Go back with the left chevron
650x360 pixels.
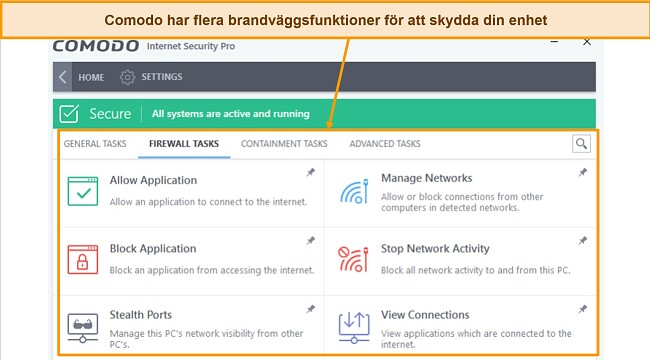pos(63,77)
